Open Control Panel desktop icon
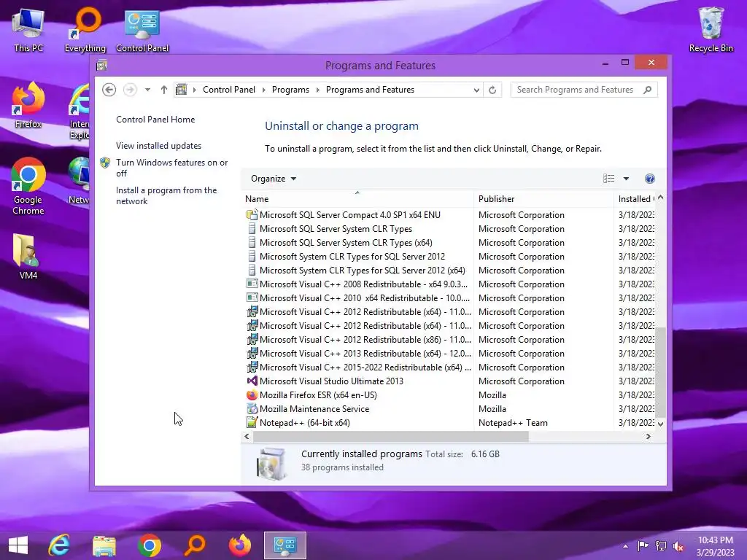The image size is (747, 560). (142, 31)
